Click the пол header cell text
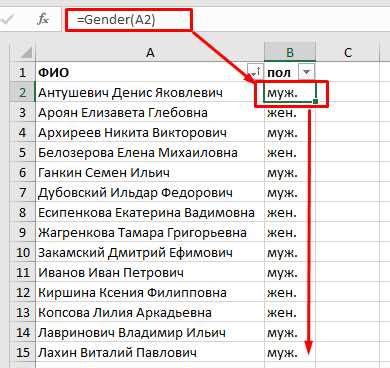 (x=279, y=72)
